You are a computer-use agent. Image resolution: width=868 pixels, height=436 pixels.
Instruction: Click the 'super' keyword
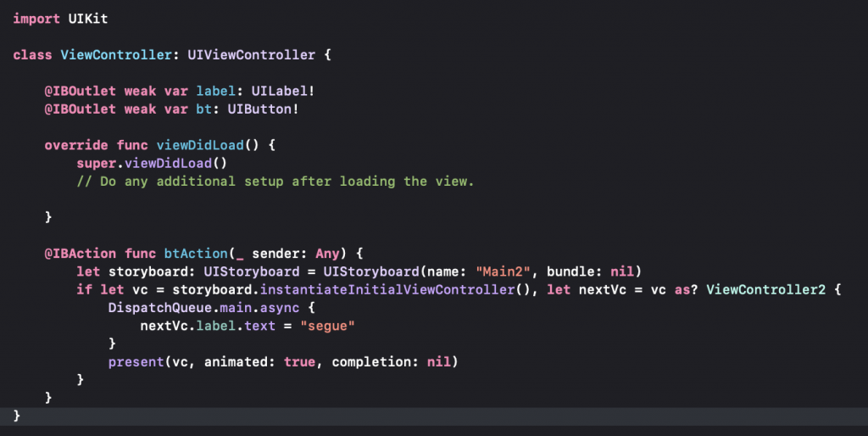click(x=97, y=164)
